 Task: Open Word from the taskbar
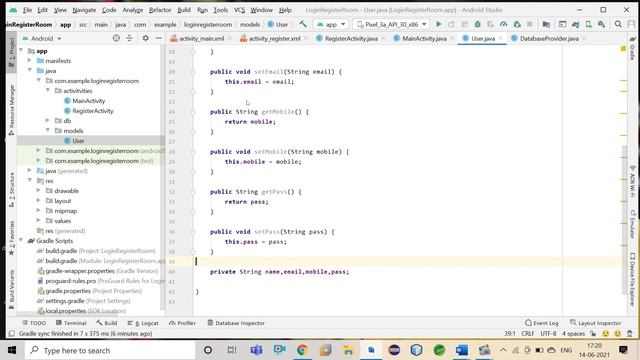tap(462, 350)
